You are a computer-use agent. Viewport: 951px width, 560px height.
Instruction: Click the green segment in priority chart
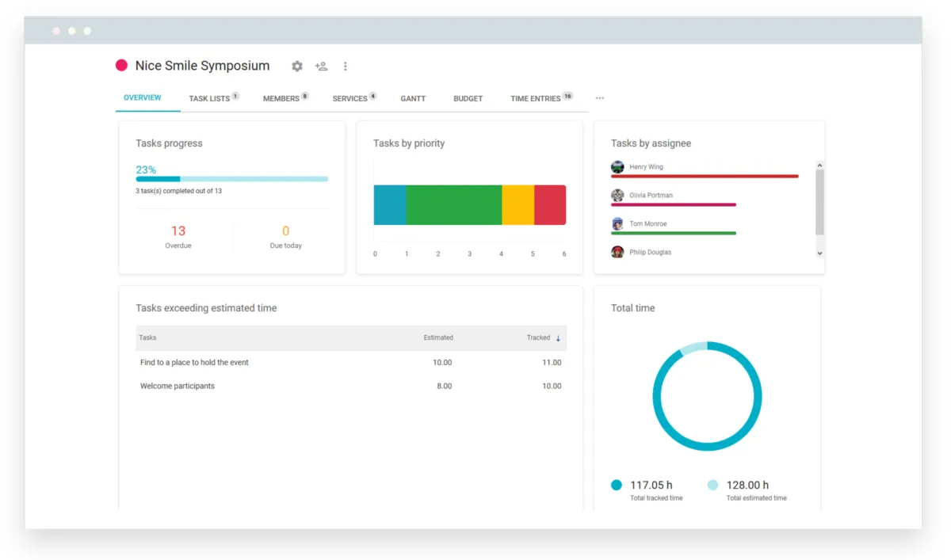(453, 205)
